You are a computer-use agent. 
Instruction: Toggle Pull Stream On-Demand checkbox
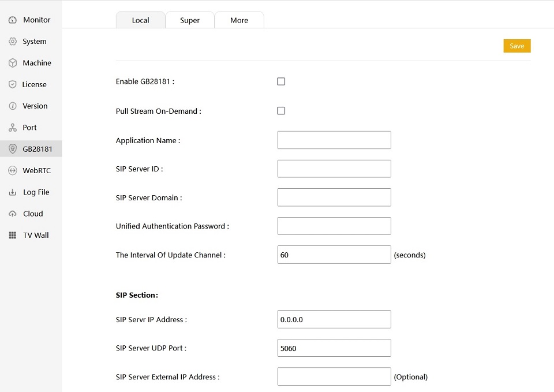(281, 111)
